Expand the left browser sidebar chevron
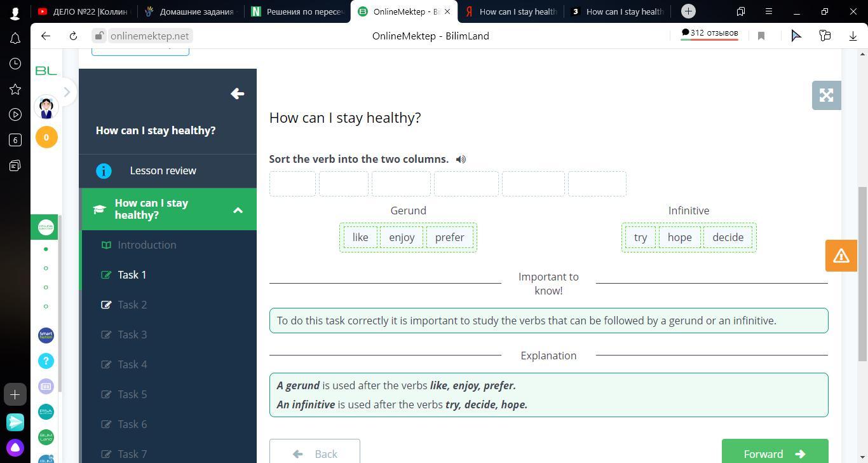Viewport: 868px width, 463px height. [67, 92]
